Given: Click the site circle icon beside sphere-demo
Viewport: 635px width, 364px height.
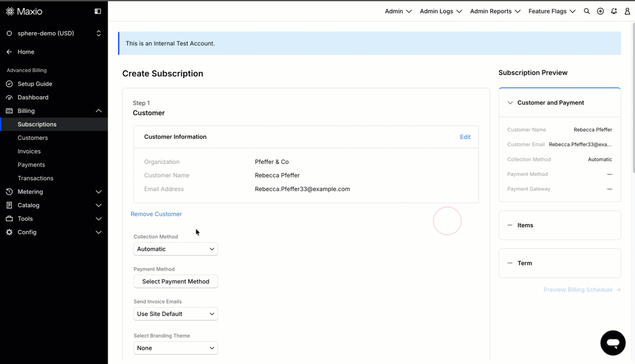Looking at the screenshot, I should (9, 33).
